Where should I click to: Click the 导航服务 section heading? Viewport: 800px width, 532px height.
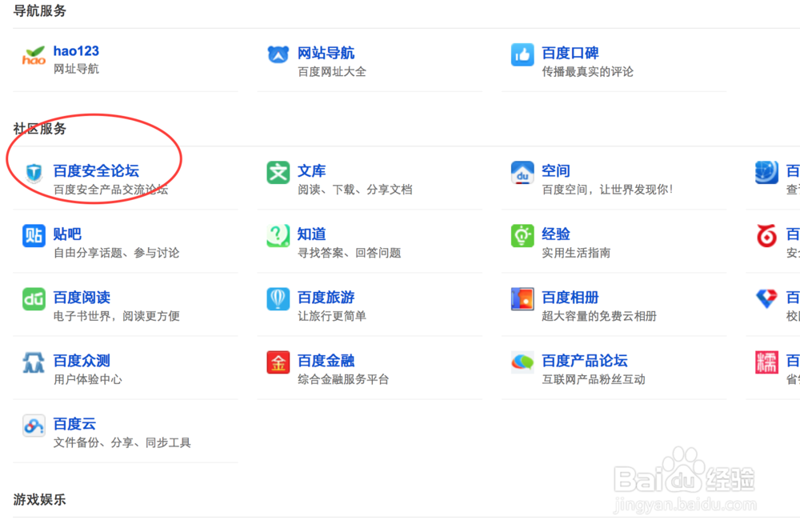40,10
